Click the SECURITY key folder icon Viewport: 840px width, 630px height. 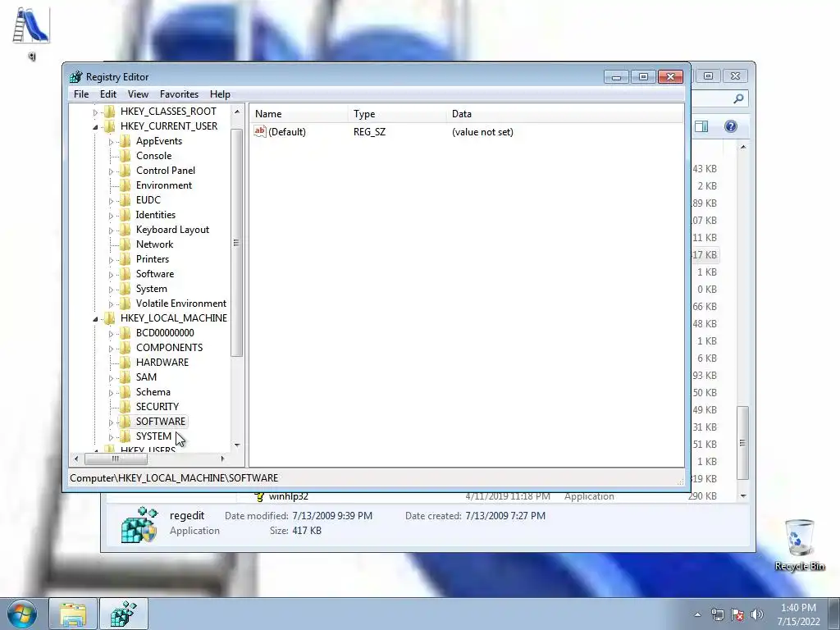pyautogui.click(x=125, y=407)
